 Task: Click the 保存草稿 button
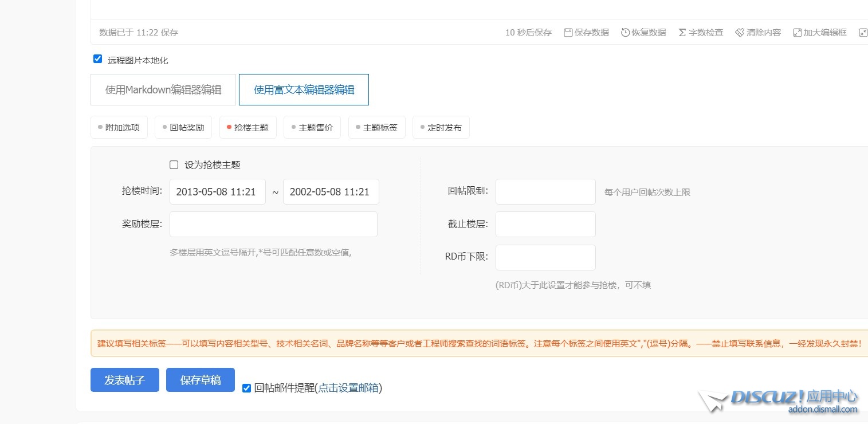(x=201, y=380)
